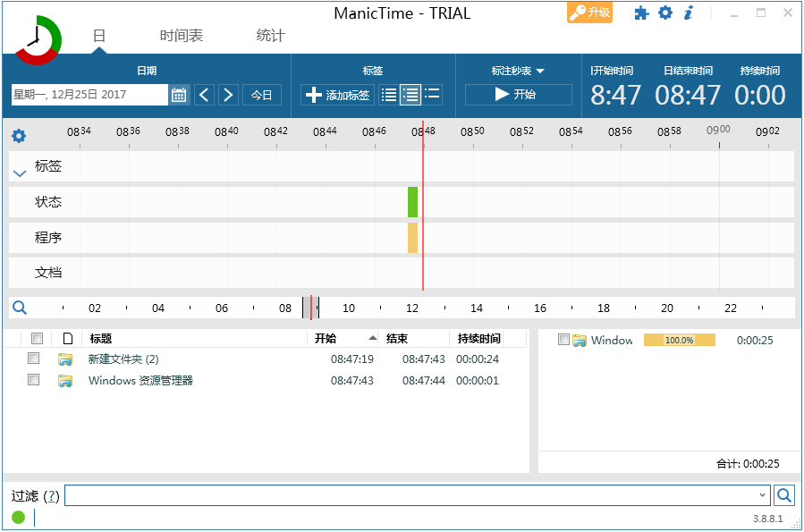Switch to the 时间表 tab
804x532 pixels.
click(182, 36)
